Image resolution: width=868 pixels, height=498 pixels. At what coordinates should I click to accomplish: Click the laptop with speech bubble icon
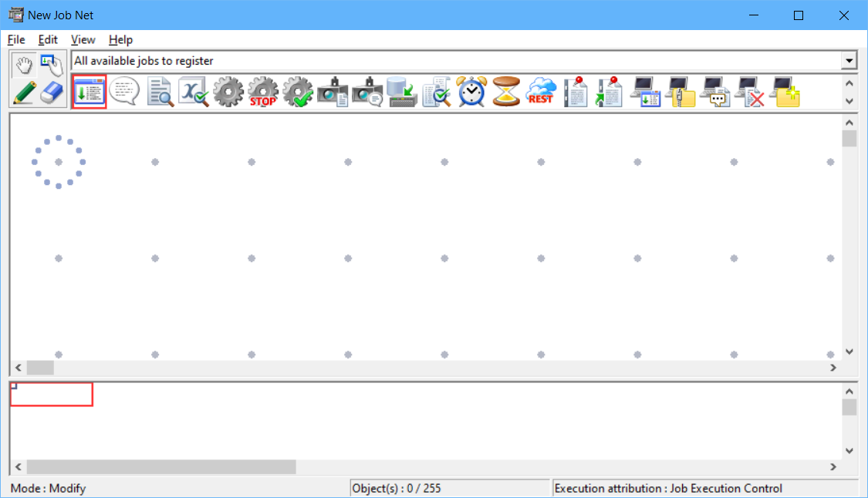pyautogui.click(x=714, y=92)
